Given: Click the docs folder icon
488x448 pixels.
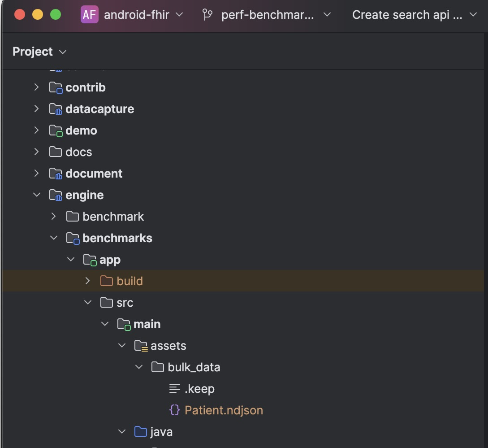Looking at the screenshot, I should [56, 152].
